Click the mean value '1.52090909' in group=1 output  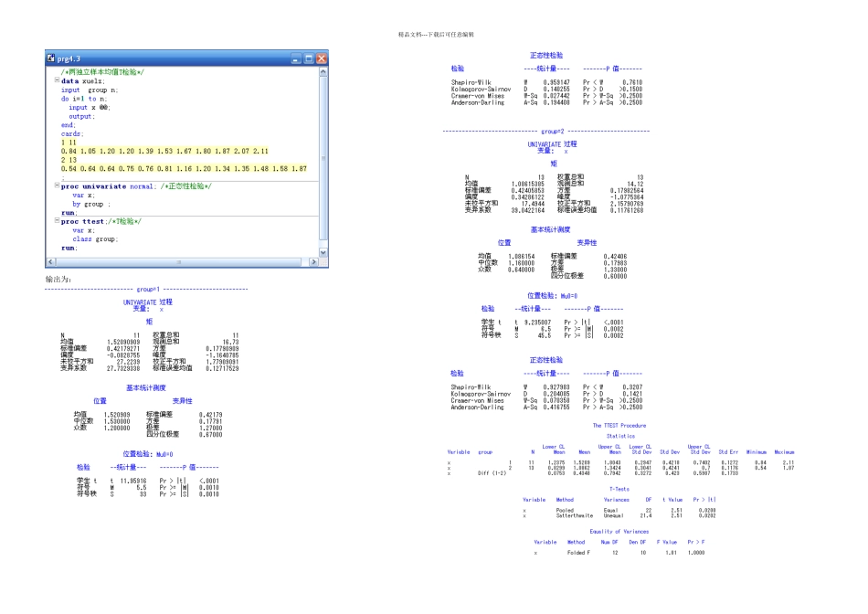tap(123, 342)
